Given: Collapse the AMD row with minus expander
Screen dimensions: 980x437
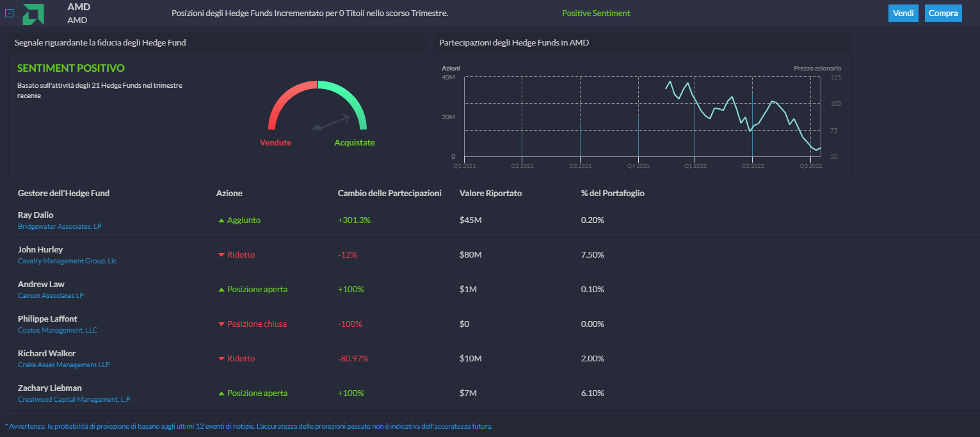Looking at the screenshot, I should tap(9, 13).
